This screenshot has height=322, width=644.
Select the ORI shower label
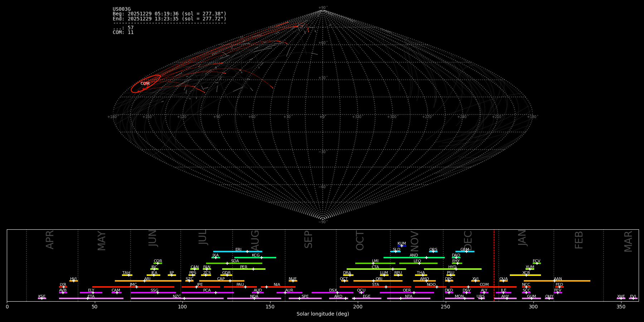(x=379, y=279)
